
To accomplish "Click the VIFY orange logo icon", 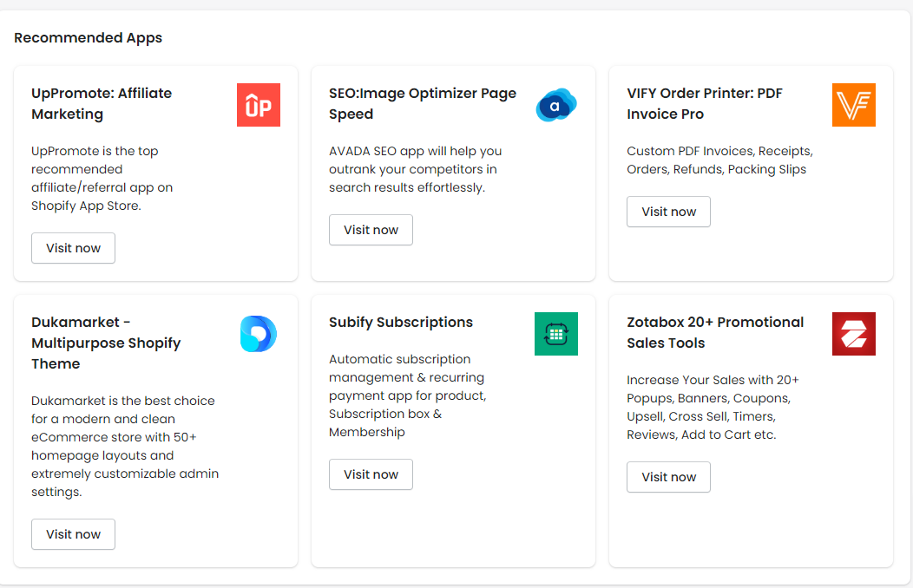I will [x=854, y=105].
